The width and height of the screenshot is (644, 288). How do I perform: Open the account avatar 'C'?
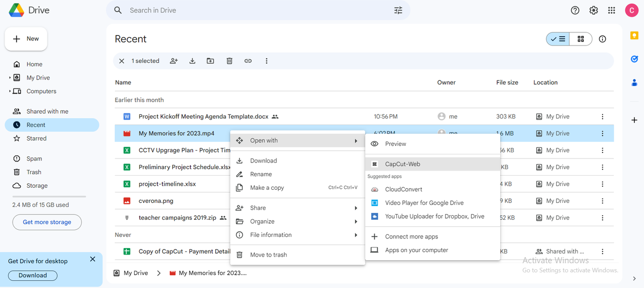tap(631, 10)
